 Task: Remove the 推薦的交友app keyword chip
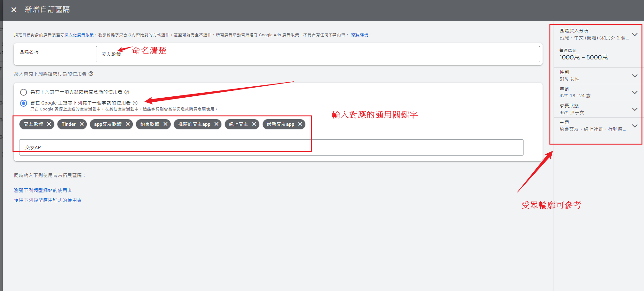[216, 124]
